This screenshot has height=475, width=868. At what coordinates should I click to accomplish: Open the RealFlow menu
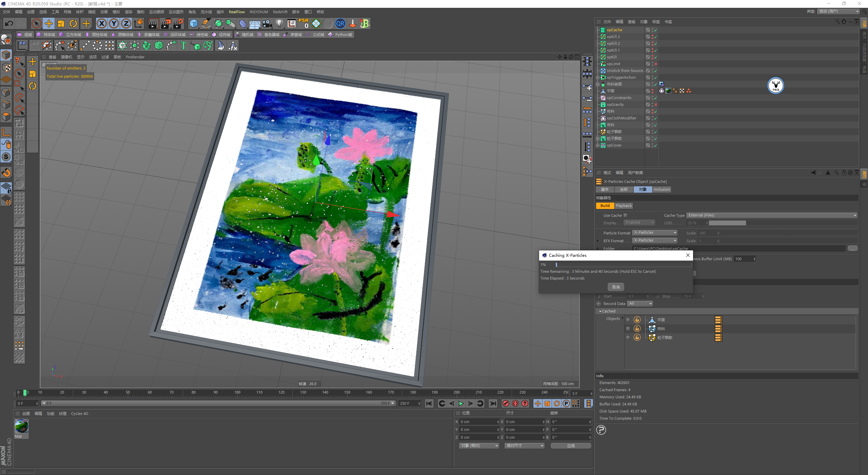[x=236, y=12]
